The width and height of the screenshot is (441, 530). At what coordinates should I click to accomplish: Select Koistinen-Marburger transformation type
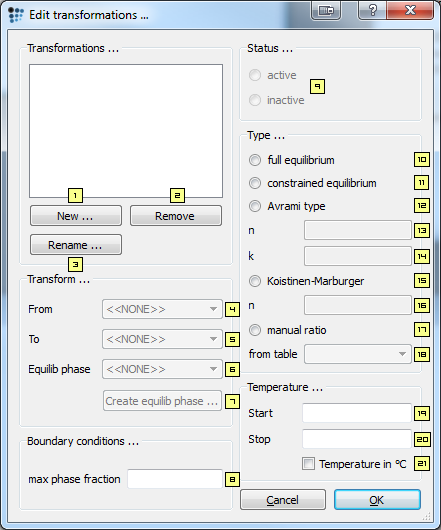coord(255,281)
